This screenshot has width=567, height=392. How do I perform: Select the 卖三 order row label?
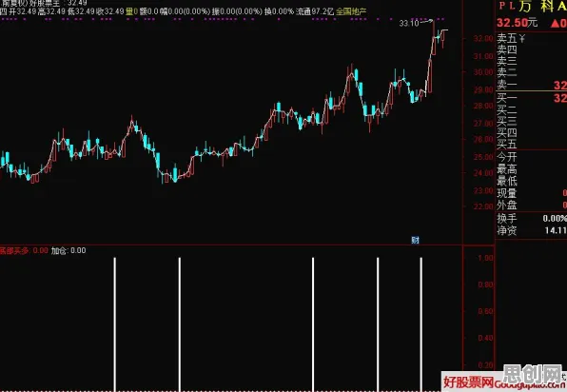pyautogui.click(x=507, y=61)
